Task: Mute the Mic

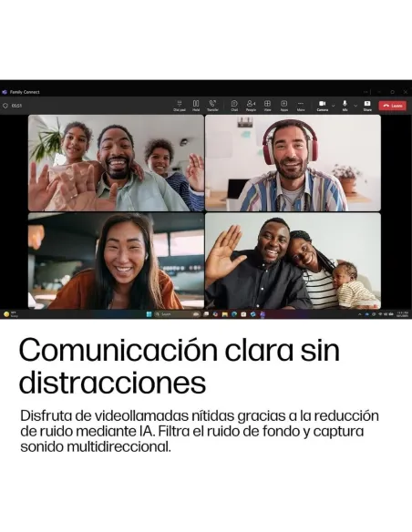Action: point(345,106)
